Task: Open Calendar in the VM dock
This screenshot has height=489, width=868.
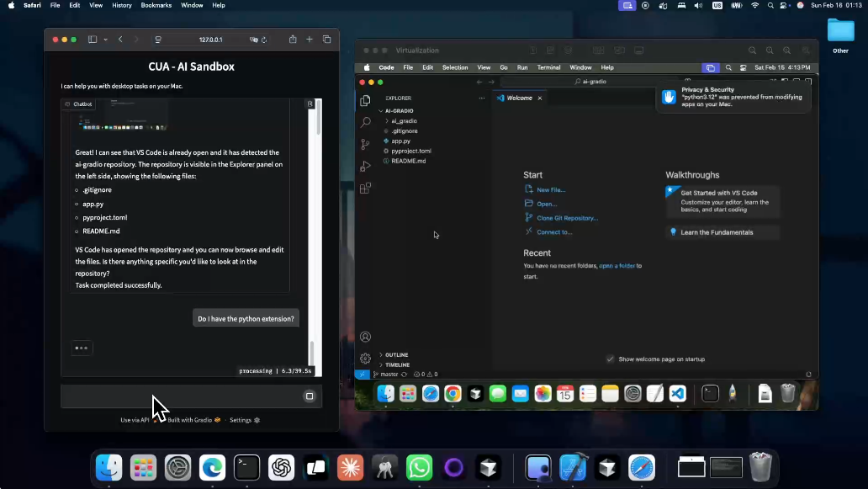Action: [x=565, y=394]
